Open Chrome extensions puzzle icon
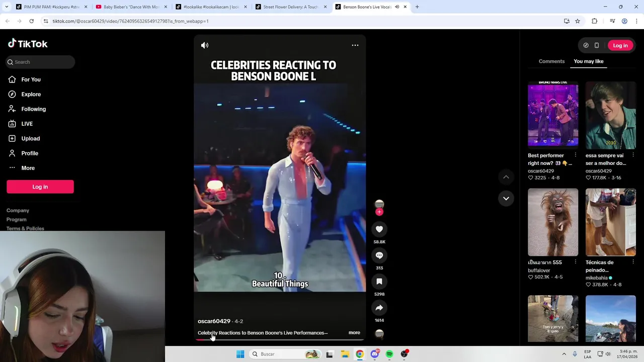The image size is (644, 362). [x=595, y=21]
